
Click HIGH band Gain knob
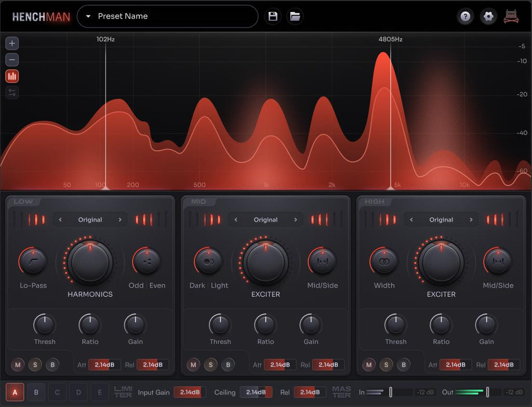[486, 324]
